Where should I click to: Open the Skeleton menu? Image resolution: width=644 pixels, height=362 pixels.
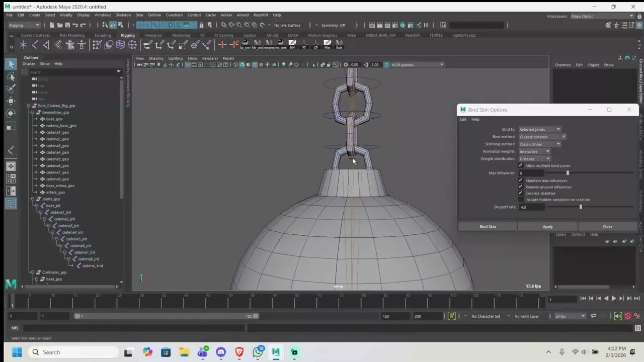(123, 15)
